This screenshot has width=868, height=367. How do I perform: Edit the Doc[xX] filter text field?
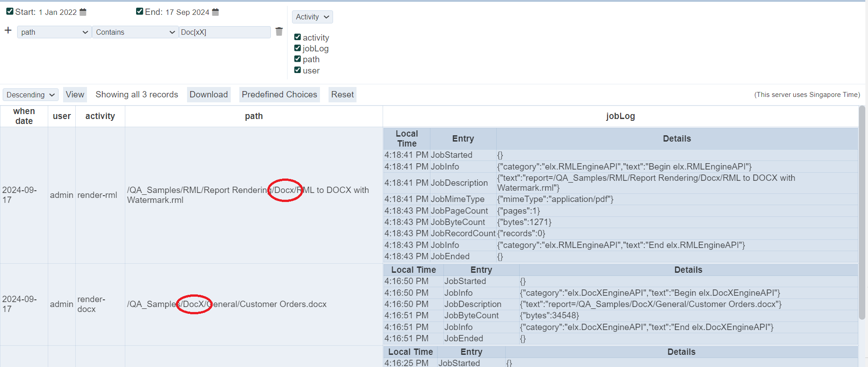[224, 32]
